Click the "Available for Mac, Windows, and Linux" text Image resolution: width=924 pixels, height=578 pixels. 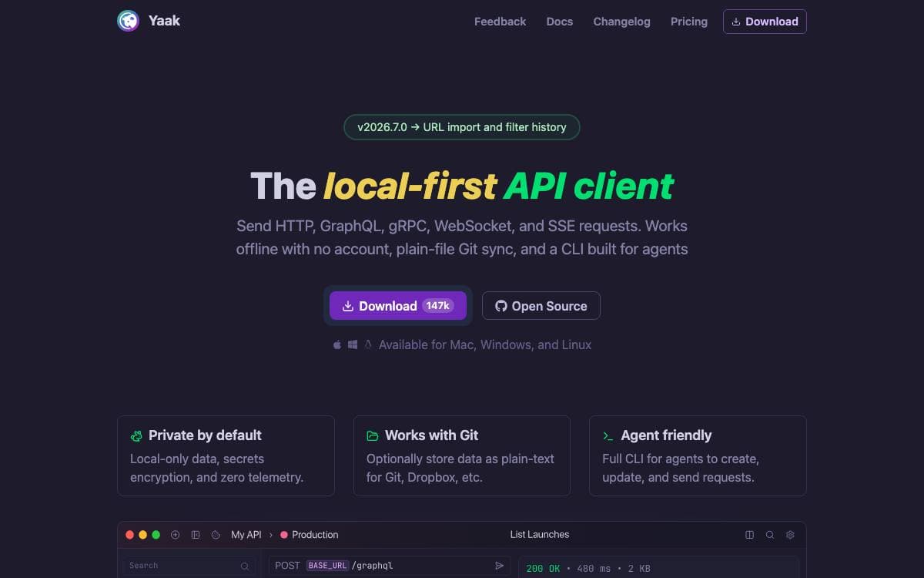(485, 344)
